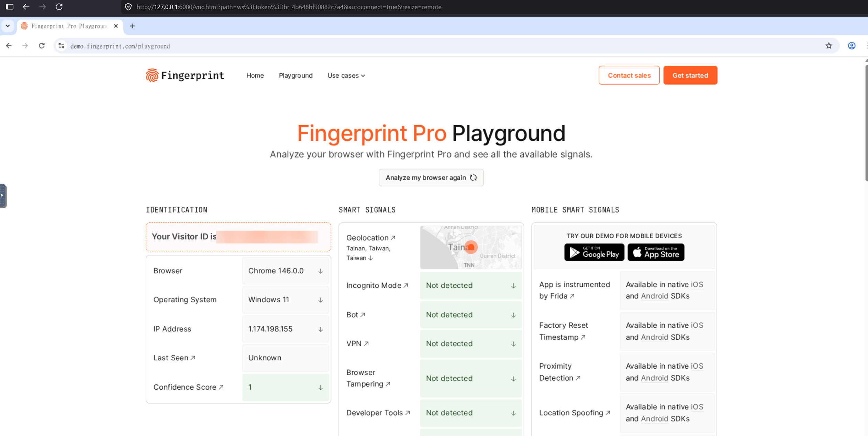Click the Contact sales button
This screenshot has height=436, width=868.
(629, 75)
